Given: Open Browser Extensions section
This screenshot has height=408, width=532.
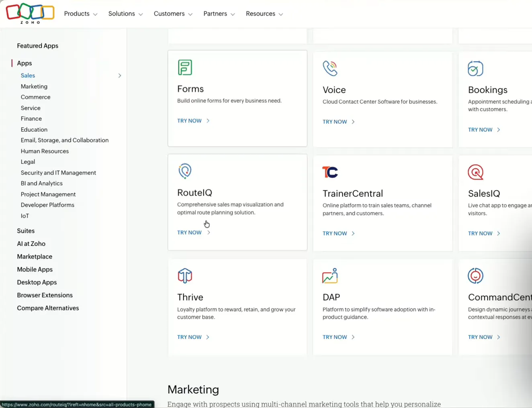Looking at the screenshot, I should 45,295.
